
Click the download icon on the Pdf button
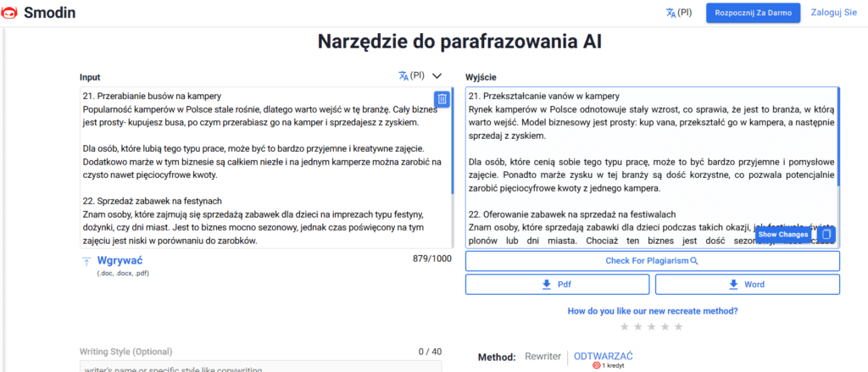[x=547, y=285]
